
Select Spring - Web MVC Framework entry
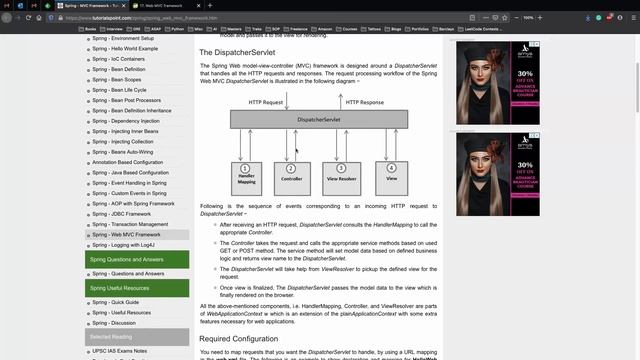tap(137, 235)
